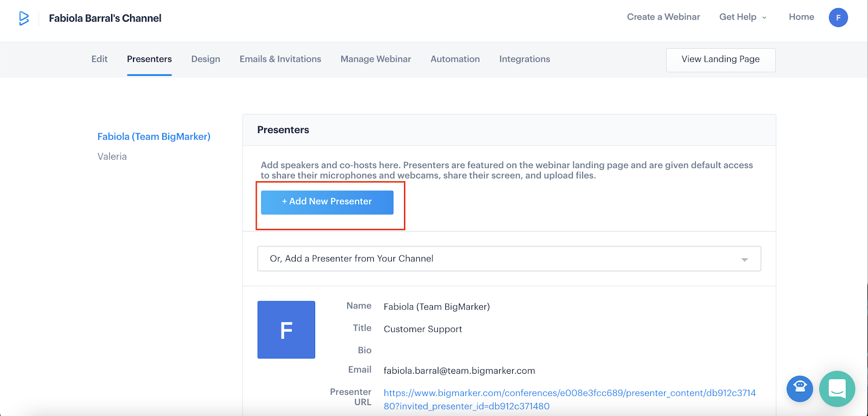Click the email fabiola.barral@team.bigmarker.com
This screenshot has height=416, width=868.
(459, 371)
